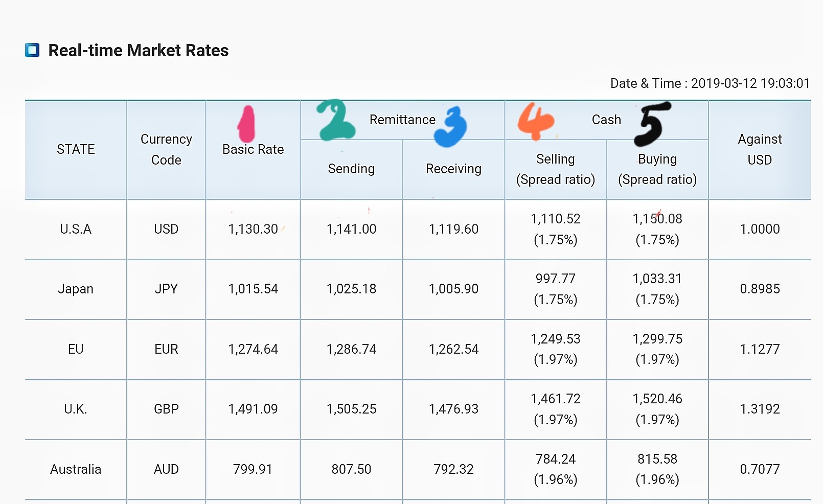
Task: Click the blue square icon beside the title
Action: [x=32, y=50]
